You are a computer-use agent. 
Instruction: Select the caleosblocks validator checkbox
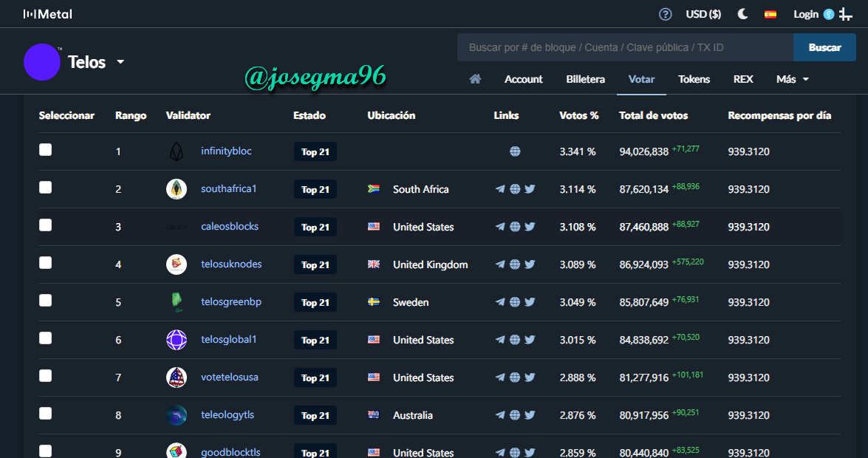[45, 225]
